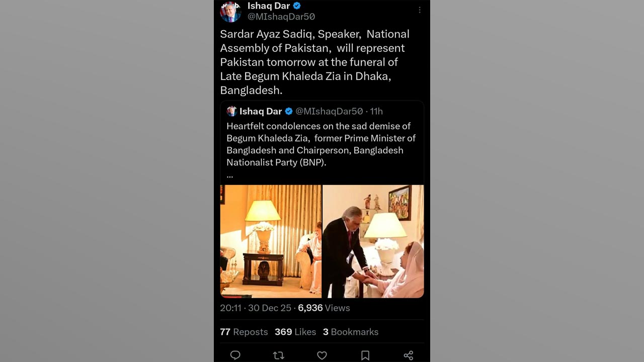
Task: Open Ishaq Dar profile avatar
Action: click(x=230, y=11)
